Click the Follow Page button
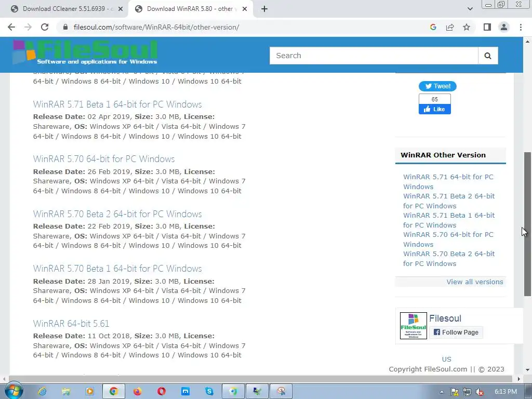Image resolution: width=532 pixels, height=399 pixels. pos(456,332)
